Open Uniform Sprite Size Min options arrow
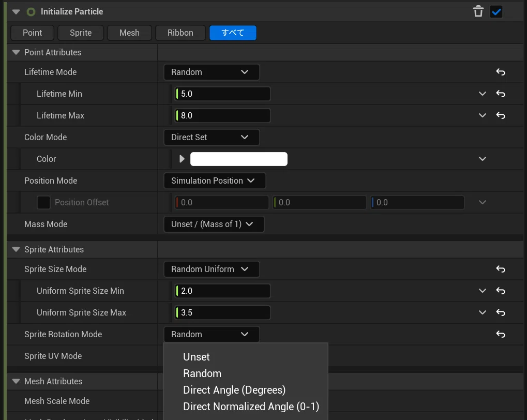527x420 pixels. coord(483,291)
